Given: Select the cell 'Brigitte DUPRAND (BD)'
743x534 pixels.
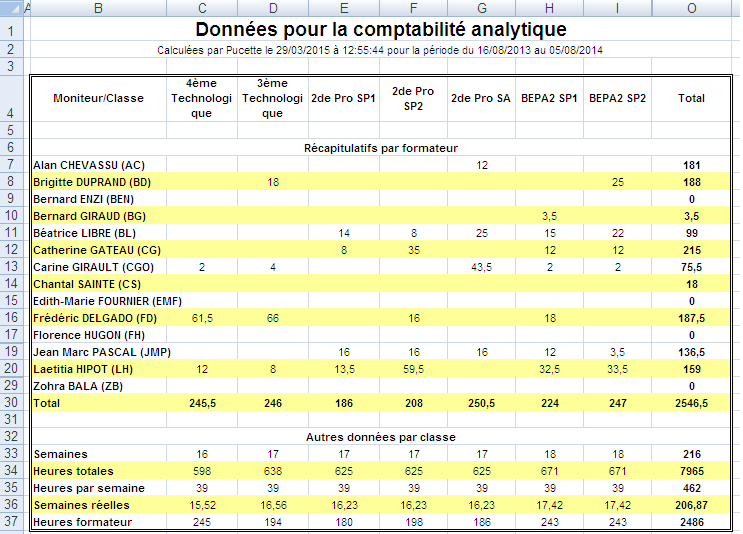Looking at the screenshot, I should 99,182.
